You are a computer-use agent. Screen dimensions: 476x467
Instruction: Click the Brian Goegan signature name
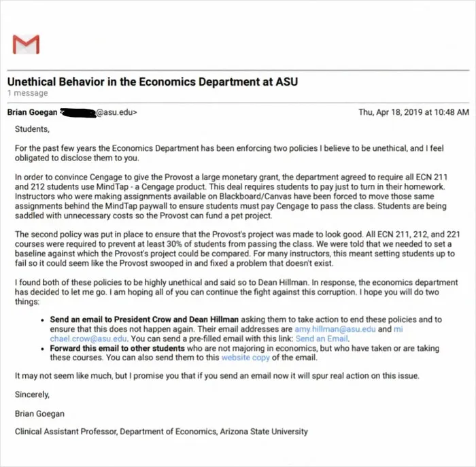pyautogui.click(x=39, y=414)
